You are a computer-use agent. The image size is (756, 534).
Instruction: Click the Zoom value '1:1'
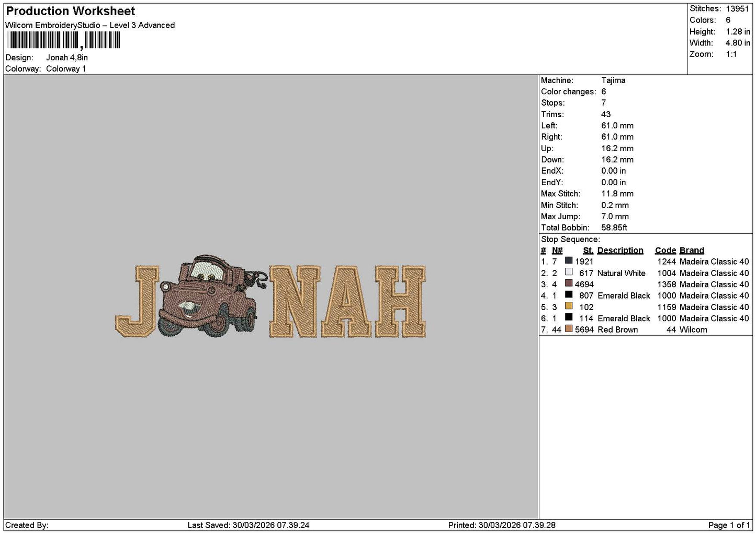pos(731,54)
